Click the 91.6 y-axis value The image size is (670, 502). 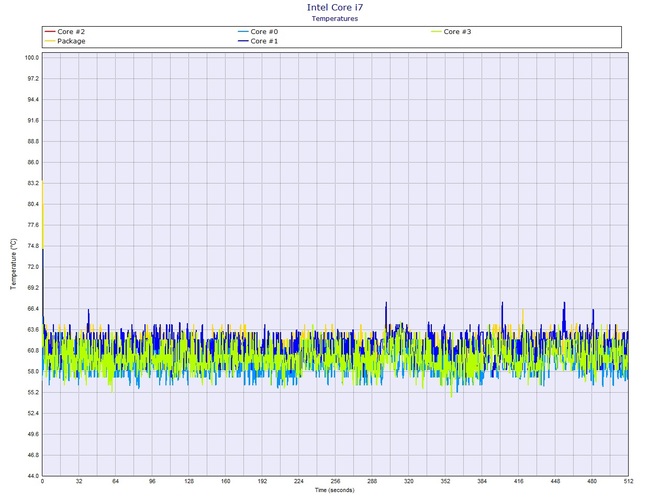(x=33, y=120)
